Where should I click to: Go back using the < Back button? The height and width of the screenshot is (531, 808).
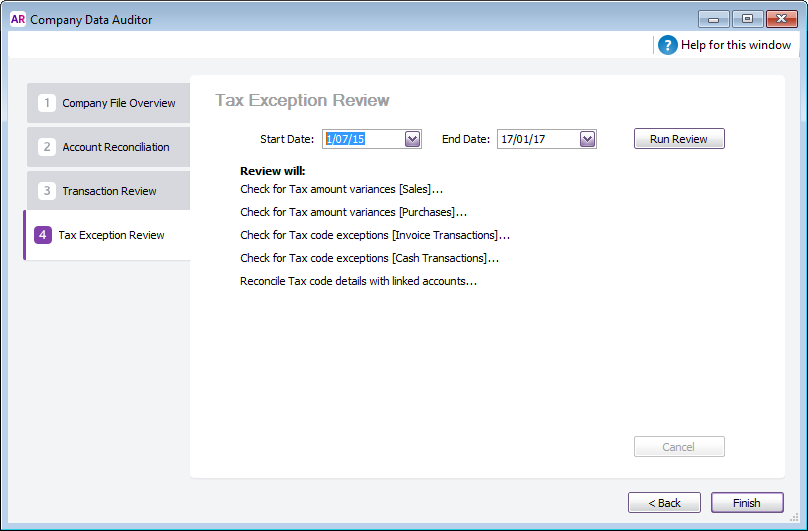coord(664,503)
